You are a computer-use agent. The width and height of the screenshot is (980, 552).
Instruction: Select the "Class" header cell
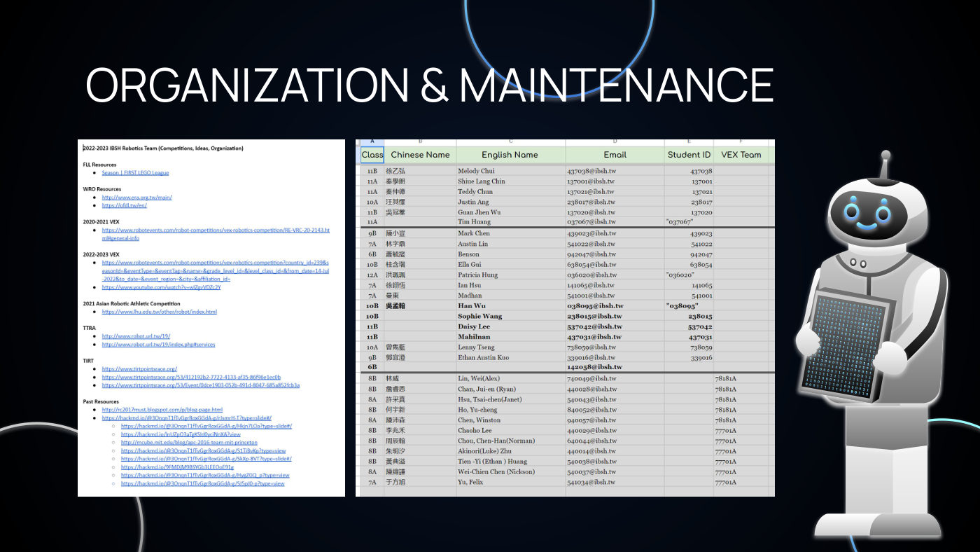tap(372, 155)
